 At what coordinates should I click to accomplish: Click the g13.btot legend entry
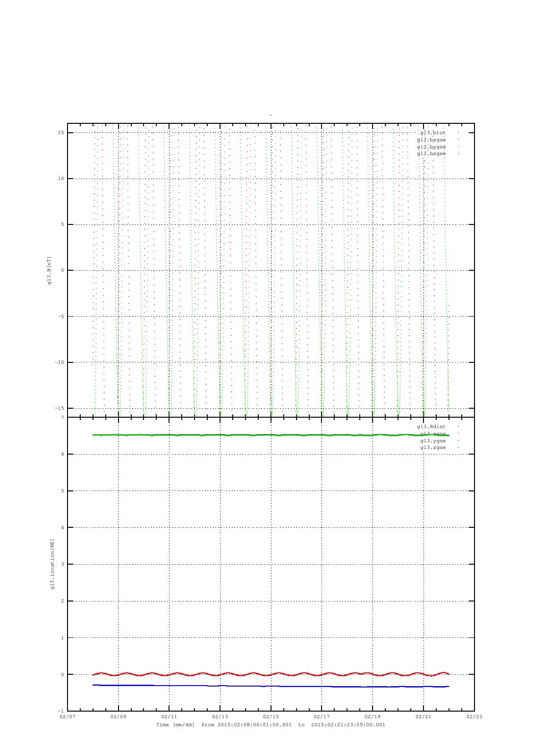(x=432, y=133)
